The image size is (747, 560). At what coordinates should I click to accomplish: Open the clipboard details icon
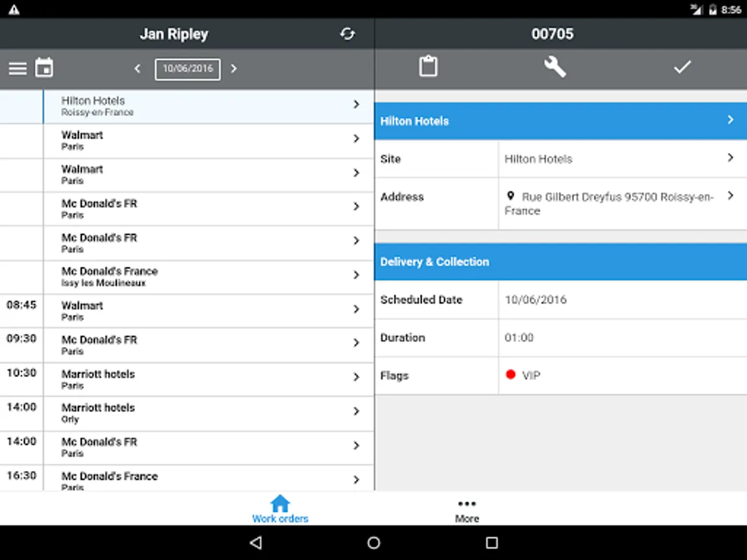[x=428, y=67]
